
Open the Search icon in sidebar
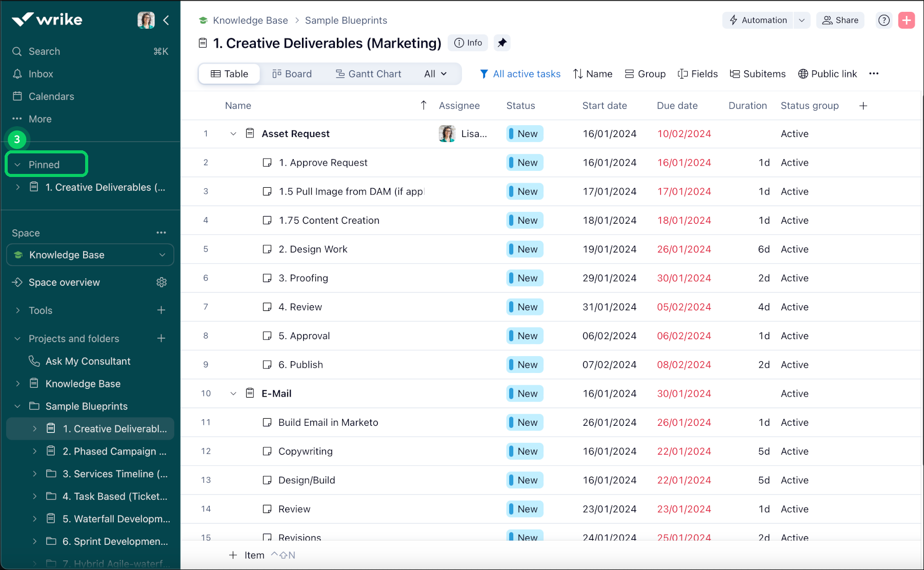(x=17, y=51)
